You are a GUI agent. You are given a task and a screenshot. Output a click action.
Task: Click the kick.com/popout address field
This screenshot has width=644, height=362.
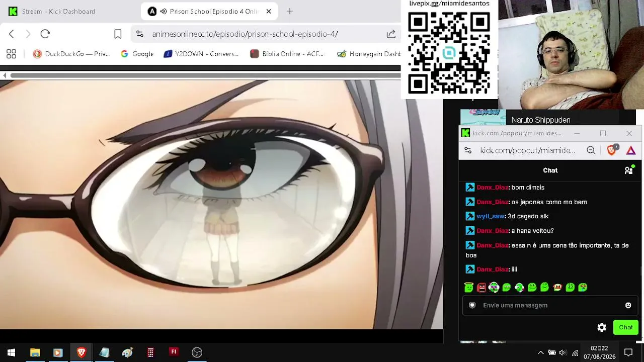527,150
